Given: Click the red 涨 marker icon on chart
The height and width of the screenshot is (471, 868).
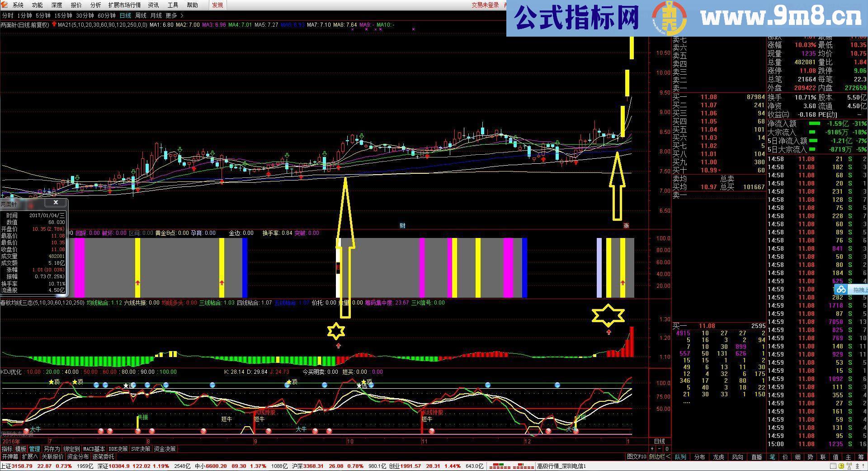Looking at the screenshot, I should point(626,225).
